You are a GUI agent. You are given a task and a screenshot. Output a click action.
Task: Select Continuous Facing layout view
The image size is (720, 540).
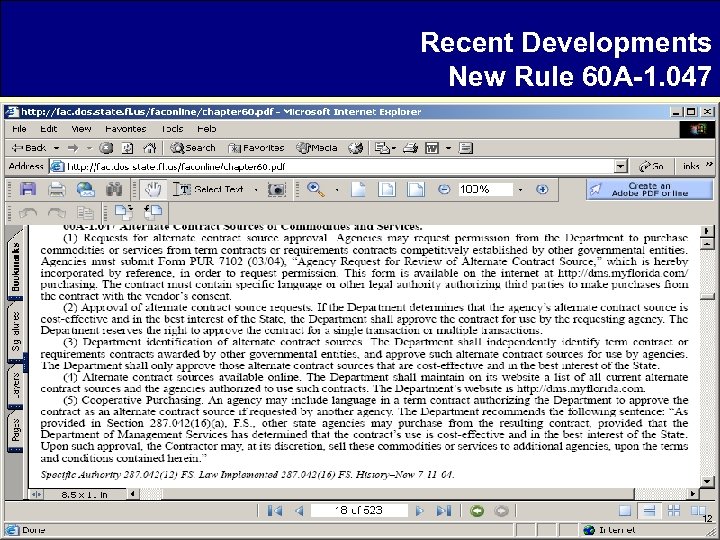(674, 511)
